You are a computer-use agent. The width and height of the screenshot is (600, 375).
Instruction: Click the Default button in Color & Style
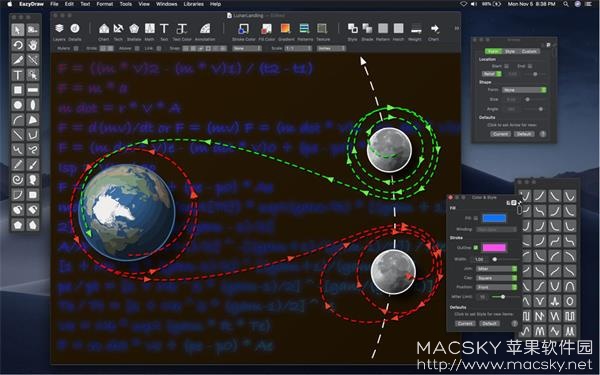click(489, 323)
